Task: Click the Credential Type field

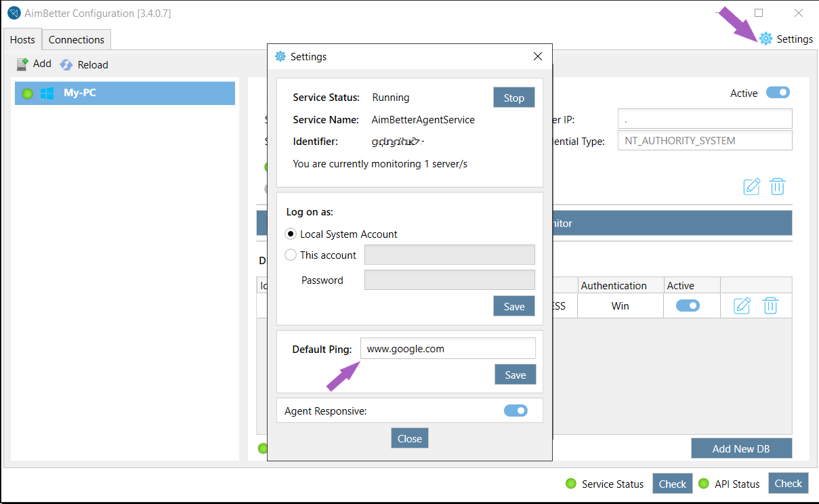Action: point(705,141)
